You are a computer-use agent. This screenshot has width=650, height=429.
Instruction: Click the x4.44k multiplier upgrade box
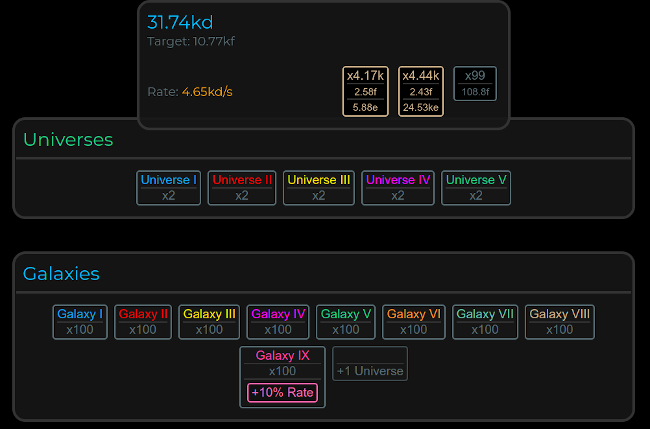421,91
